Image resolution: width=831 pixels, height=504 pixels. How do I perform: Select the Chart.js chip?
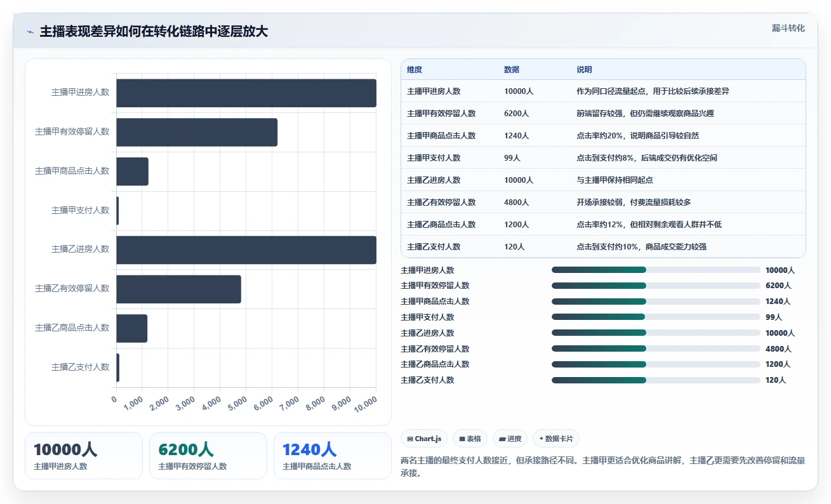click(424, 439)
